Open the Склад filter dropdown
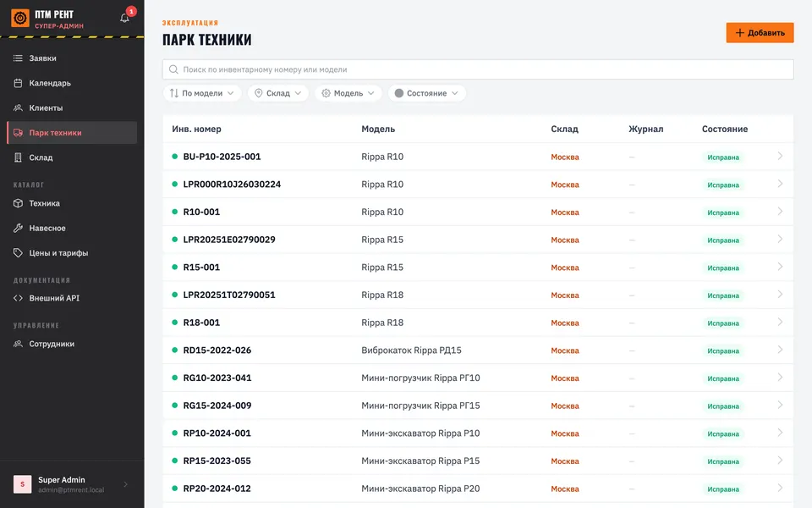Screen dimensions: 812x508 [x=278, y=93]
